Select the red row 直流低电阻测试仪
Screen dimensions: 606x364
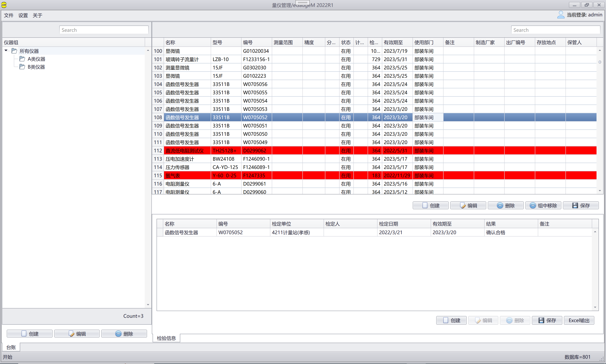tap(184, 151)
